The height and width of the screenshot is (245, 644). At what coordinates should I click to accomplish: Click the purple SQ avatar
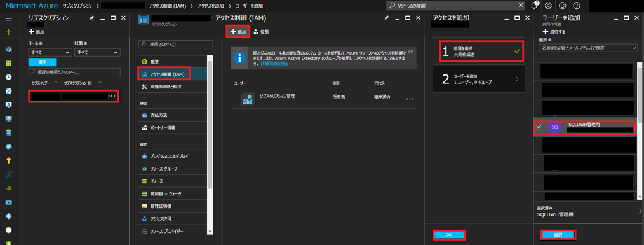(x=554, y=127)
